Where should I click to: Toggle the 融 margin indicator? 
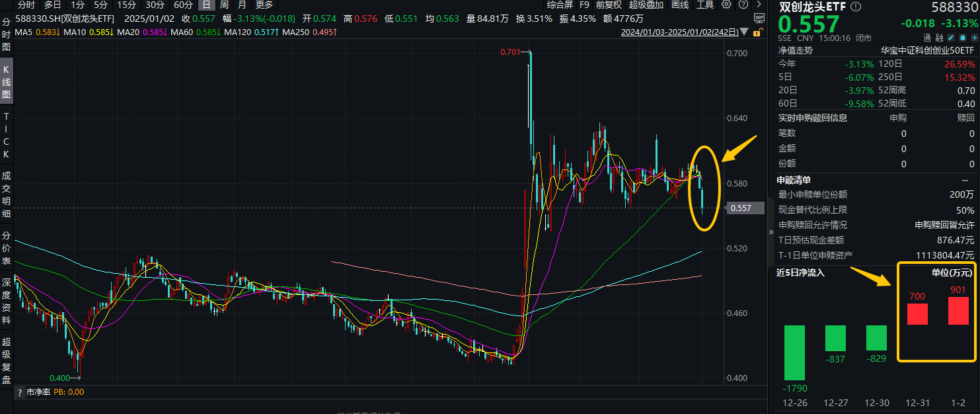click(x=939, y=37)
